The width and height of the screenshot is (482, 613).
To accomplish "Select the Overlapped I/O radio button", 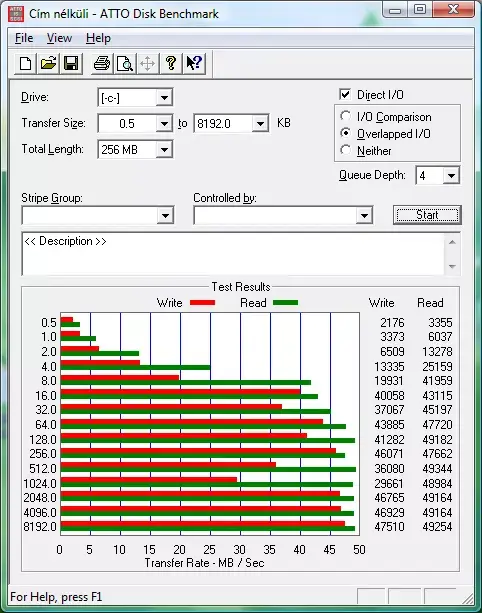I will pyautogui.click(x=345, y=133).
